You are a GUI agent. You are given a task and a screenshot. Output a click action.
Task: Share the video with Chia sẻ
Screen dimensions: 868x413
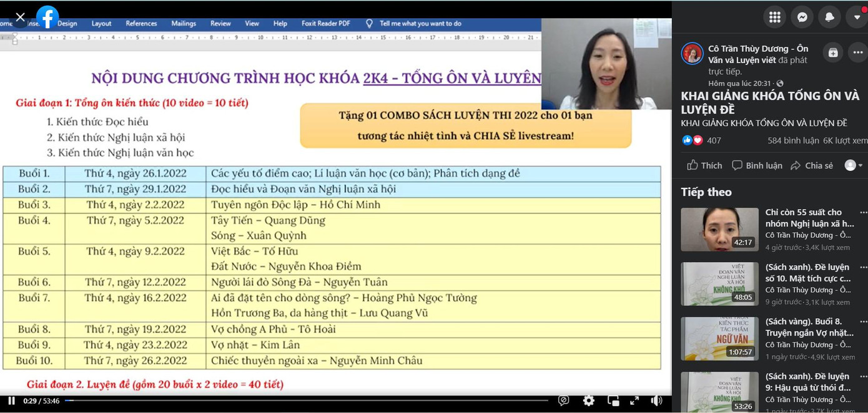[x=812, y=165]
